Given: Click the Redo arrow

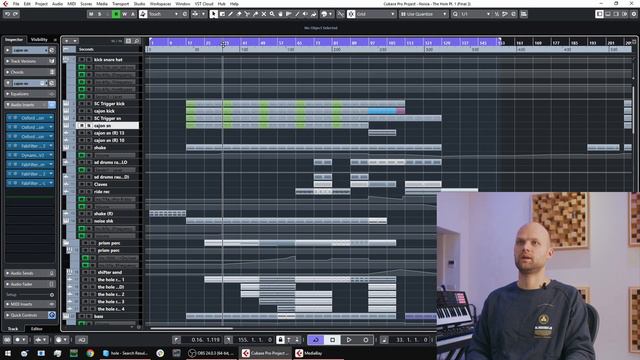Looking at the screenshot, I should (x=16, y=14).
